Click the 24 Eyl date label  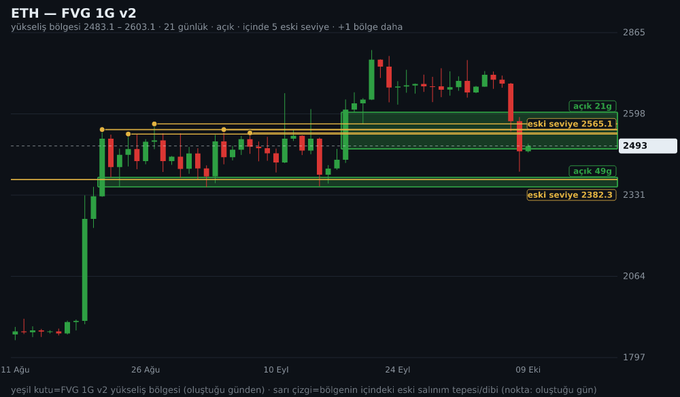[398, 370]
